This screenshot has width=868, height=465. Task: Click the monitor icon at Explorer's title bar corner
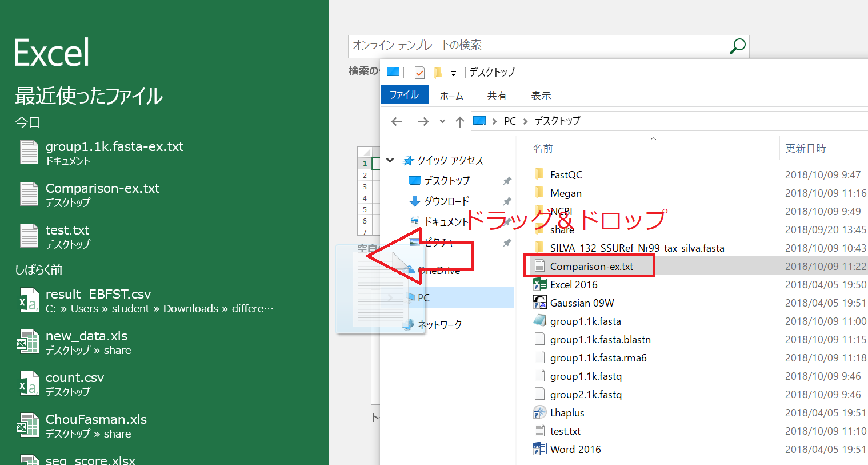point(393,71)
